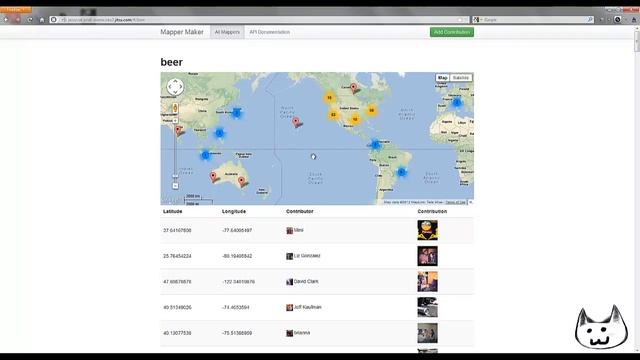Focus the browser address bar
Screen dimensions: 640x360
click(x=259, y=20)
